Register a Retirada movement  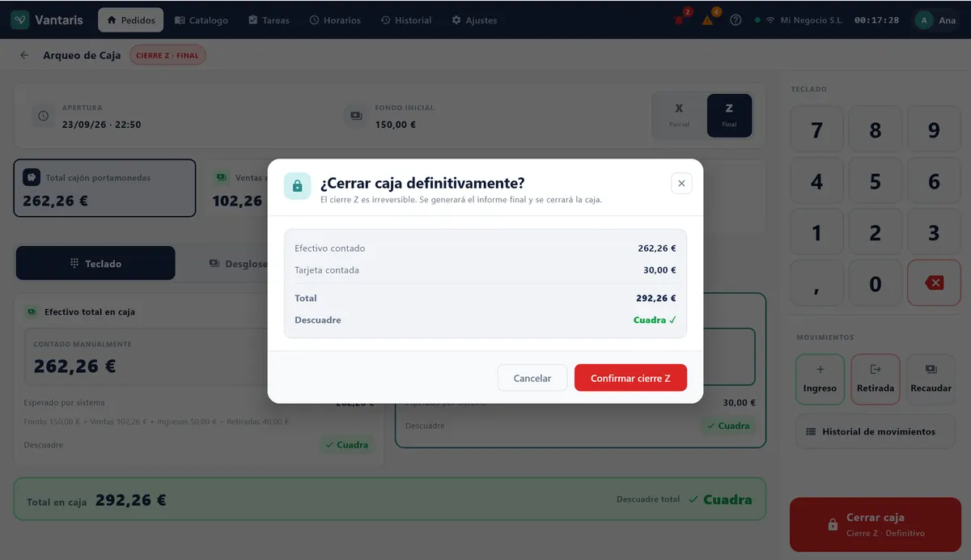tap(876, 379)
